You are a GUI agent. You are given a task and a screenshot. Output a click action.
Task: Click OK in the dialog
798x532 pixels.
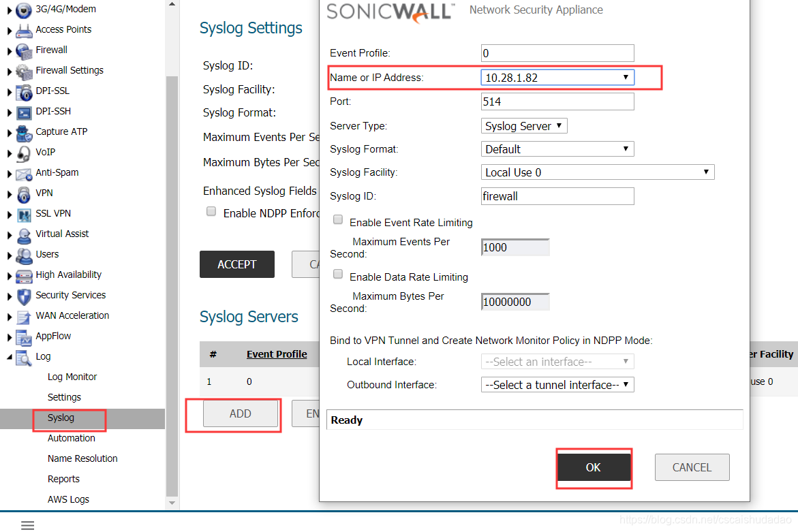click(x=594, y=467)
